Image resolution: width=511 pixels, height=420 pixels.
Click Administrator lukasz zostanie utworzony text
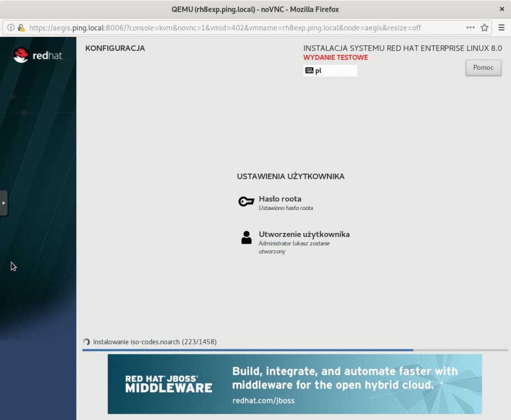pos(294,248)
